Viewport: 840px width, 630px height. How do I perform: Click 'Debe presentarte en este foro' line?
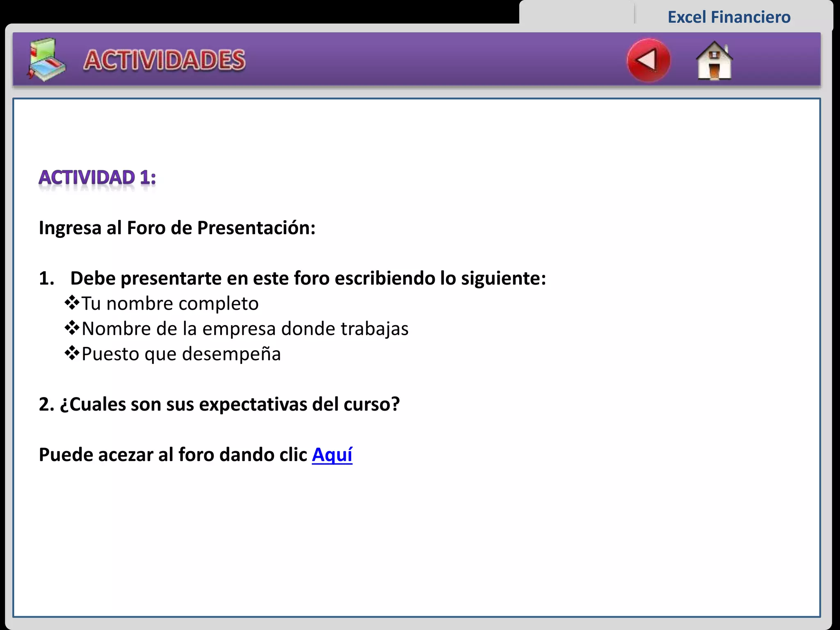pos(308,278)
